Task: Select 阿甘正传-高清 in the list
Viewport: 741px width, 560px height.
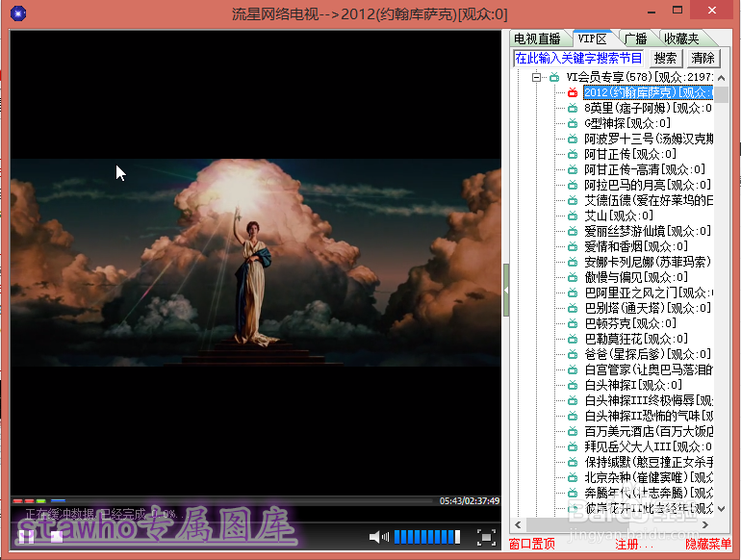Action: coord(645,169)
